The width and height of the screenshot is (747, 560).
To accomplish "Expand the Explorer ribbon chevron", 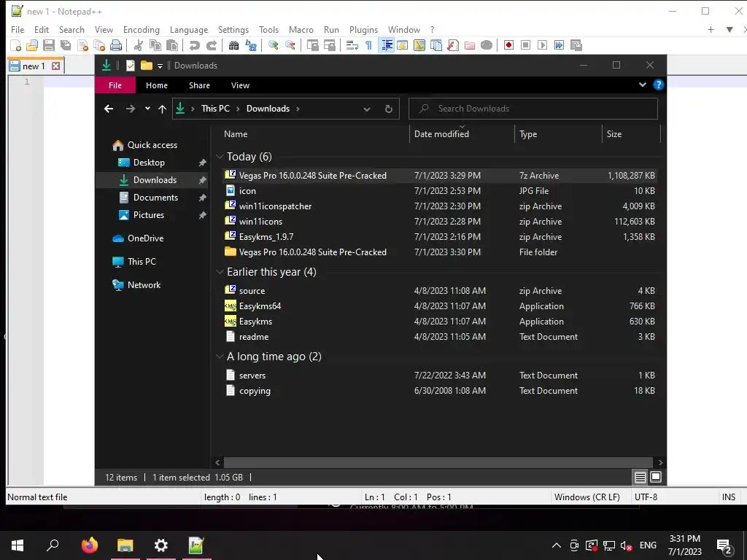I will (643, 85).
